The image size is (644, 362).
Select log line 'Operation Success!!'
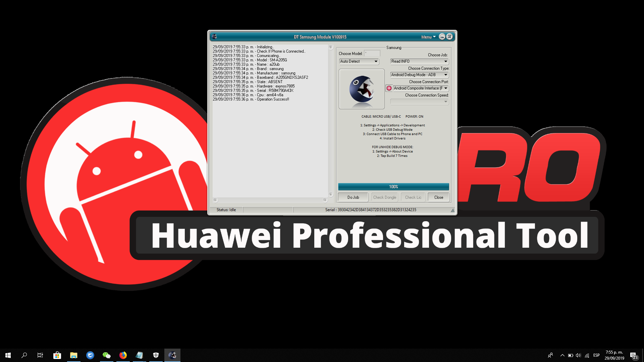click(x=251, y=99)
